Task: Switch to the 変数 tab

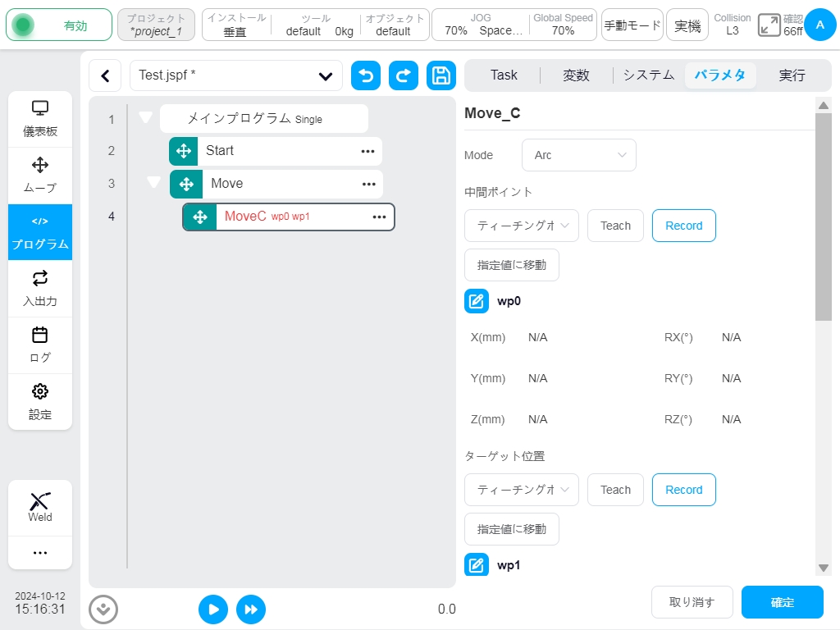Action: [576, 75]
